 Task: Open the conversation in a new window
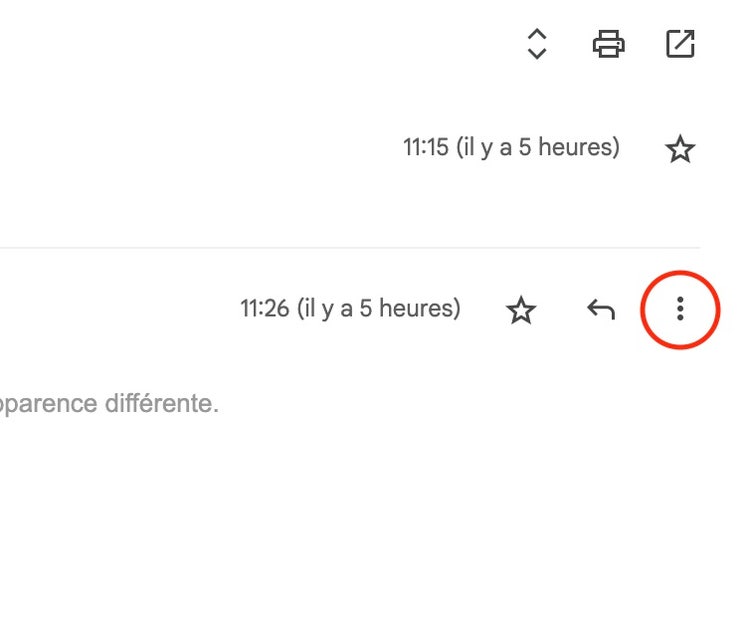tap(680, 44)
